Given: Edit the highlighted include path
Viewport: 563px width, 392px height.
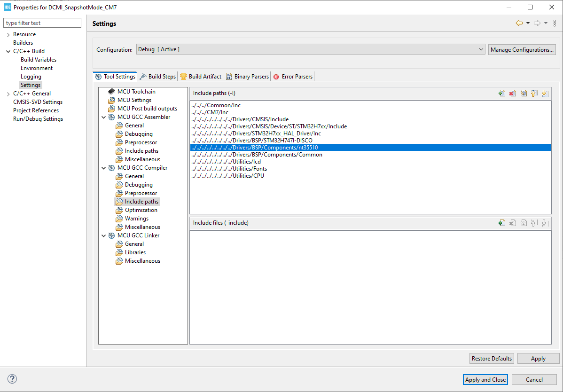Looking at the screenshot, I should pos(524,93).
